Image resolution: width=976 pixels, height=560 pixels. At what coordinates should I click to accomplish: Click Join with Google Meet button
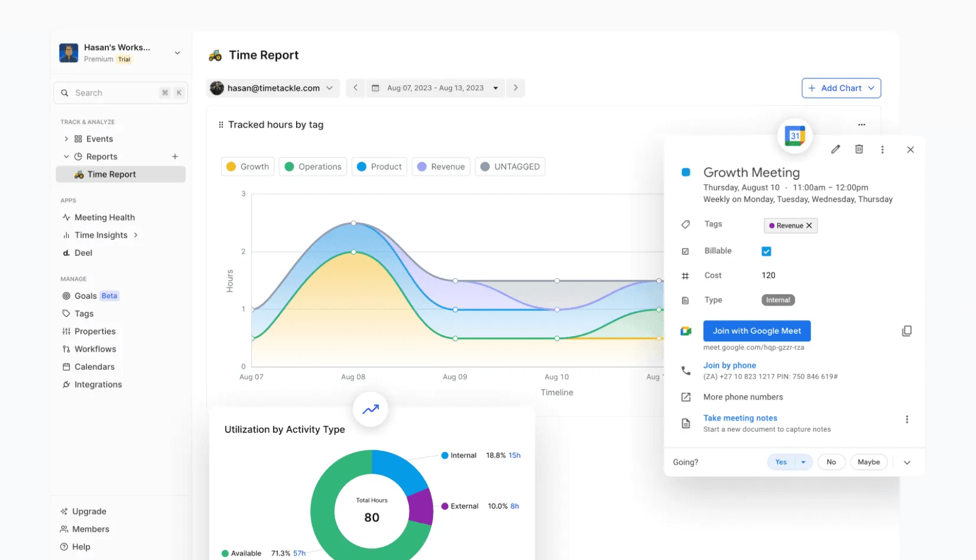(x=756, y=331)
